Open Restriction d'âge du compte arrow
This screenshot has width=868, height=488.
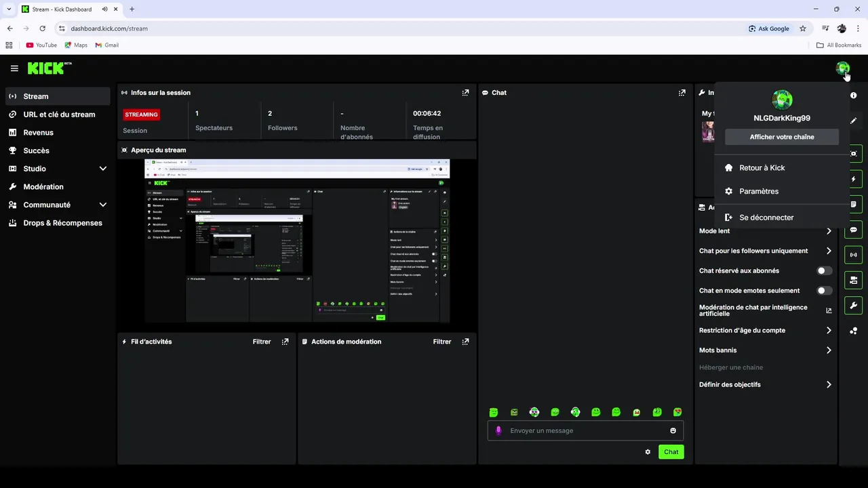pos(829,330)
